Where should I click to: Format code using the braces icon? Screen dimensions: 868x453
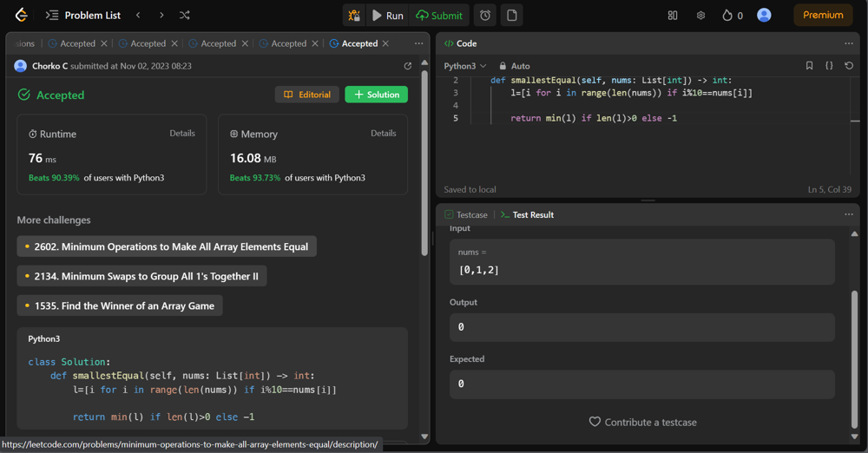[x=829, y=66]
